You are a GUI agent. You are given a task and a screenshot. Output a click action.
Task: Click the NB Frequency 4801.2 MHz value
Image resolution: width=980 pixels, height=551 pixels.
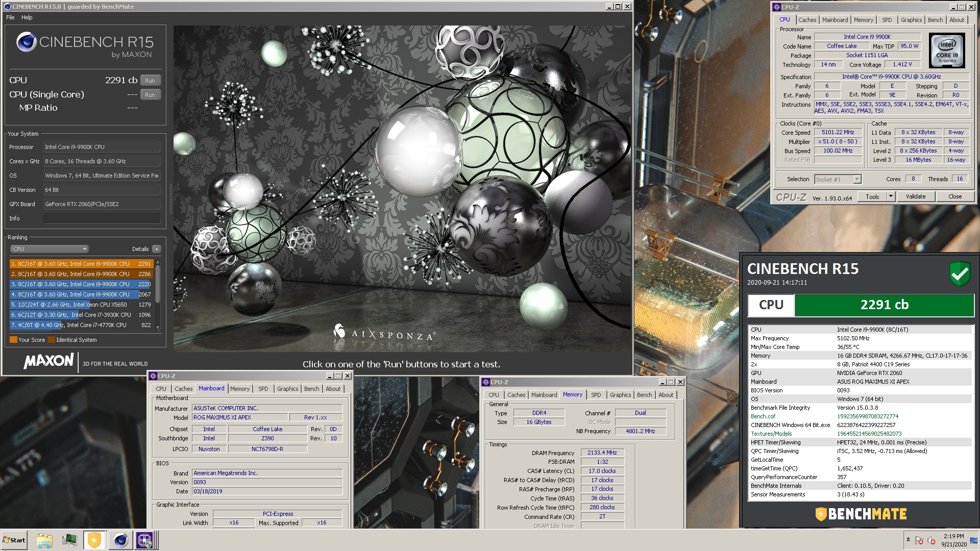(x=640, y=431)
